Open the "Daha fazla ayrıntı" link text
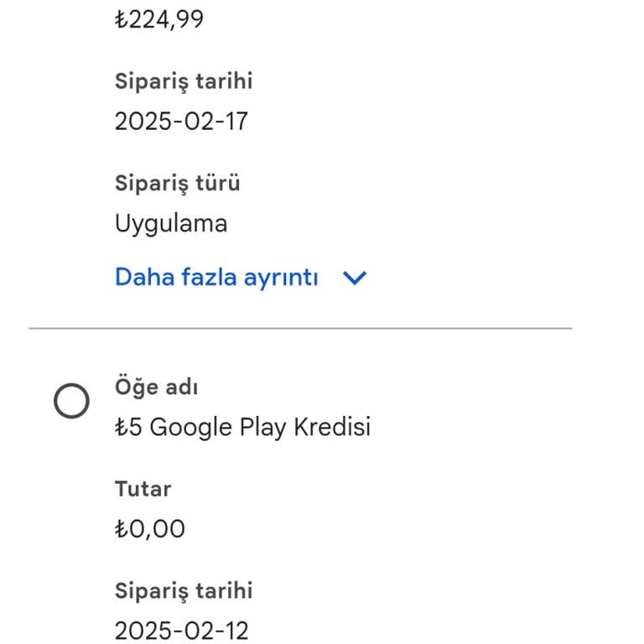The width and height of the screenshot is (644, 644). click(x=216, y=278)
